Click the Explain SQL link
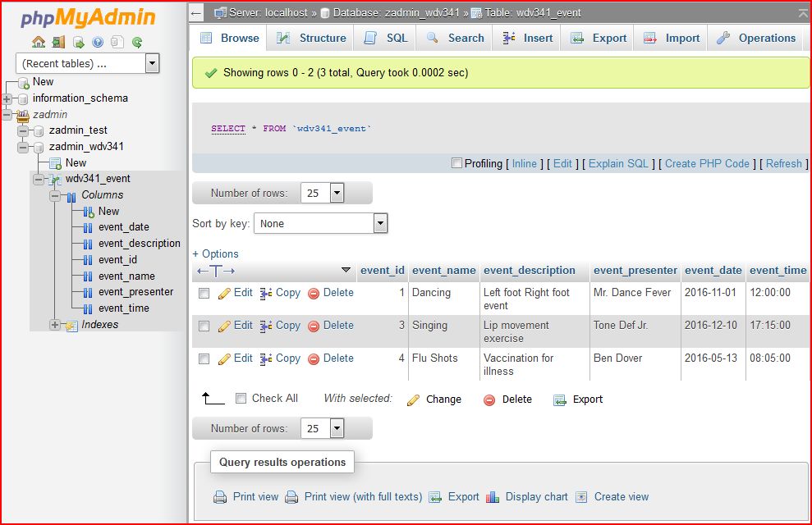The height and width of the screenshot is (525, 812). 618,163
